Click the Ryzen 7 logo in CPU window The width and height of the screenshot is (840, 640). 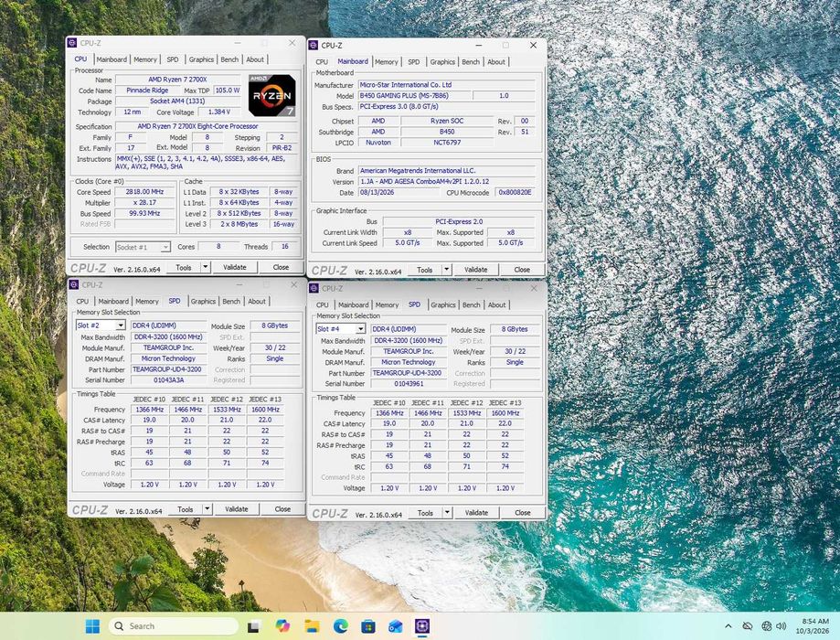coord(272,95)
